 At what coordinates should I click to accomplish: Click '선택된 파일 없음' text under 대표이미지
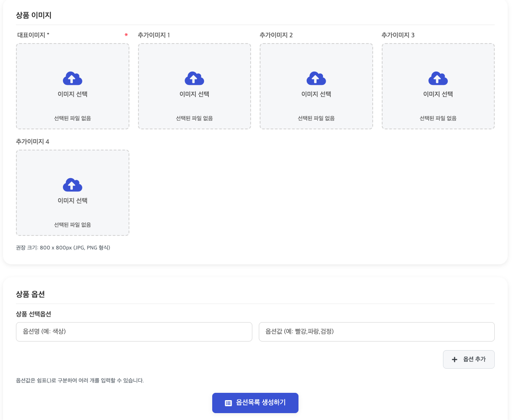tap(72, 118)
